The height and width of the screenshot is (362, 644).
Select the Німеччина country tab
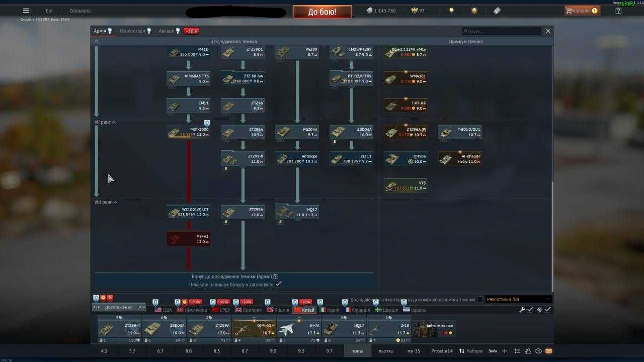(x=192, y=310)
